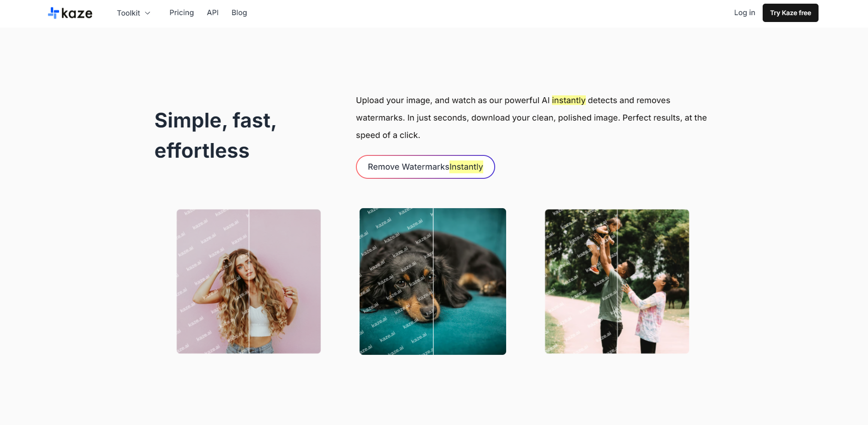Click the comparison divider on dog photo
Viewport: 868px width, 425px height.
pos(433,281)
